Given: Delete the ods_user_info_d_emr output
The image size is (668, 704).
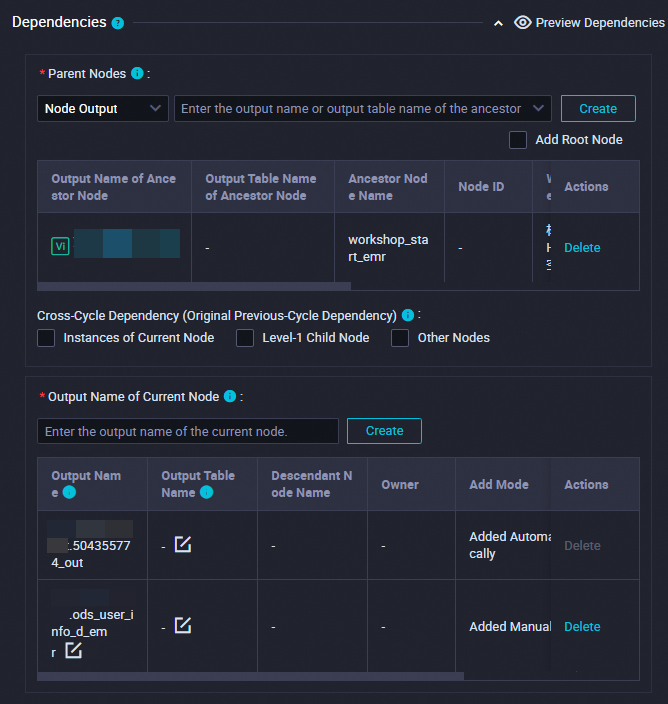Looking at the screenshot, I should pyautogui.click(x=582, y=627).
